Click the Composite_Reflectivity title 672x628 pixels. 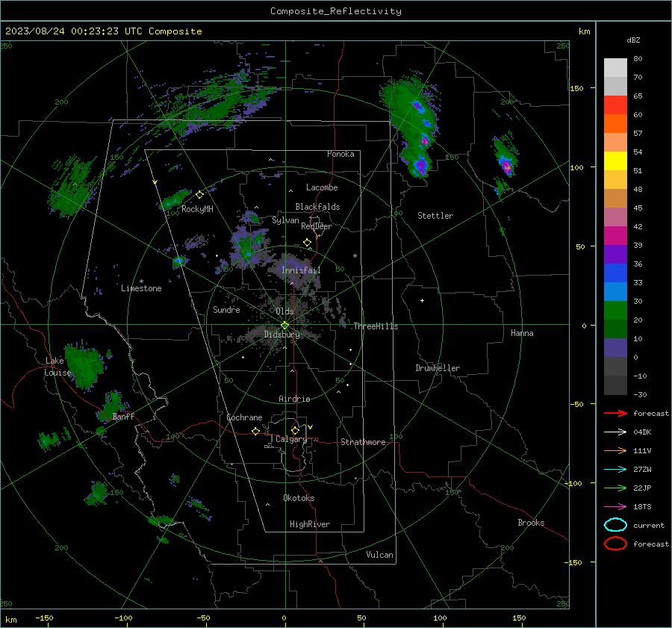336,11
